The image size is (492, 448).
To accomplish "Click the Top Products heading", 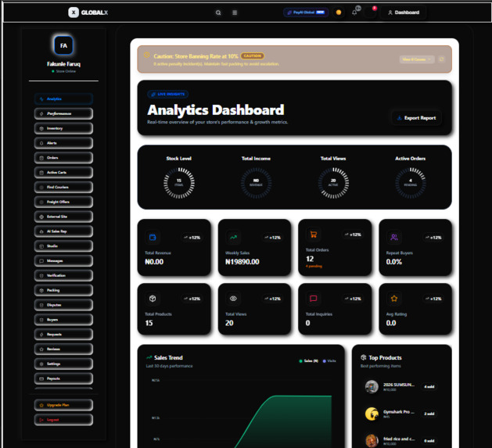I will pyautogui.click(x=385, y=357).
